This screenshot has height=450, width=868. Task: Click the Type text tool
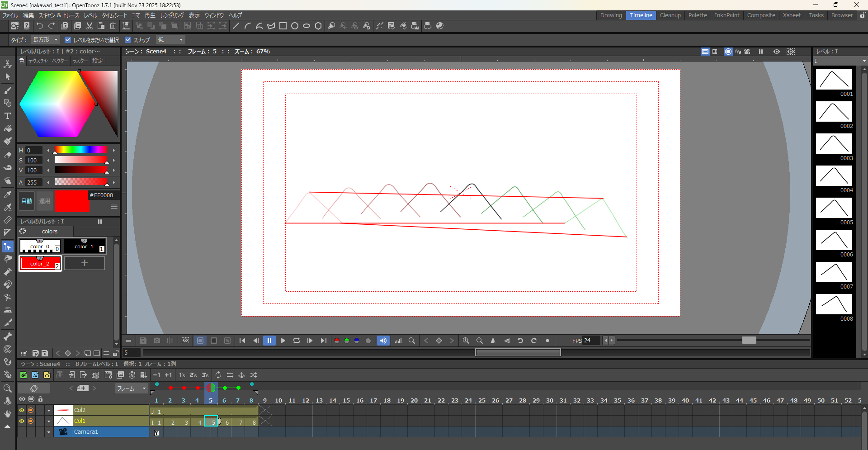[8, 116]
